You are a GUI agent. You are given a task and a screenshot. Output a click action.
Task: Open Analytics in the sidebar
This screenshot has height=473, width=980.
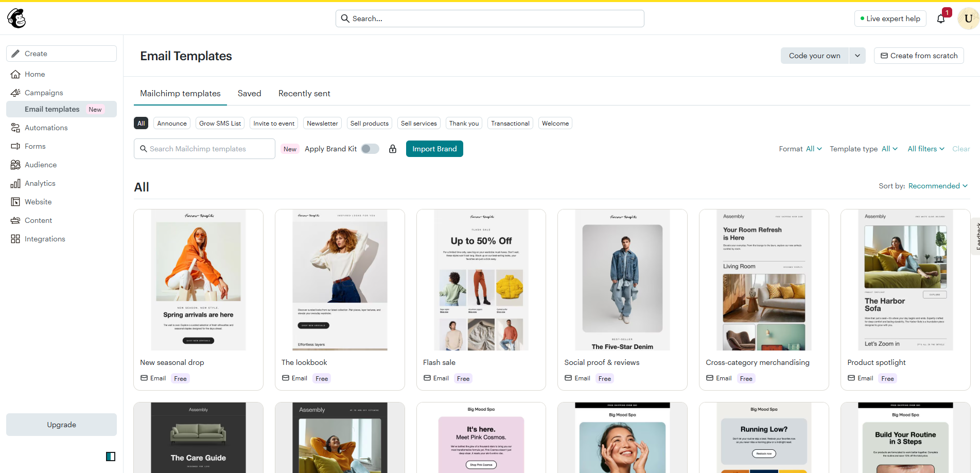click(61, 183)
